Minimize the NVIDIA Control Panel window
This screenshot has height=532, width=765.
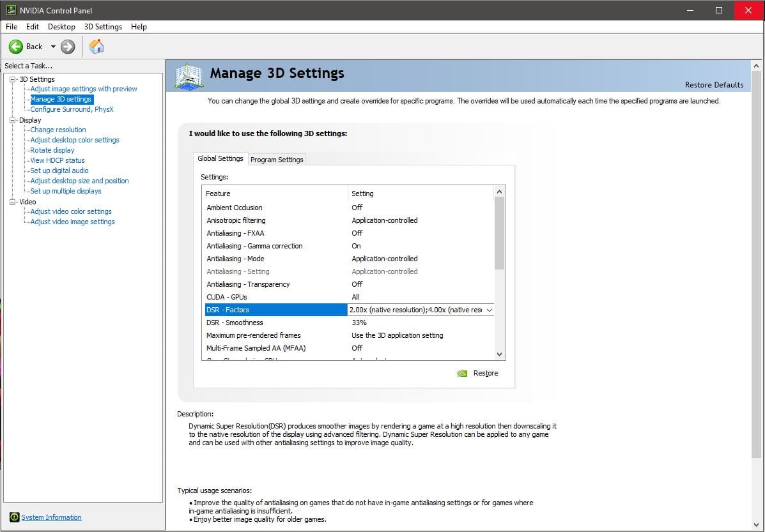click(x=690, y=10)
